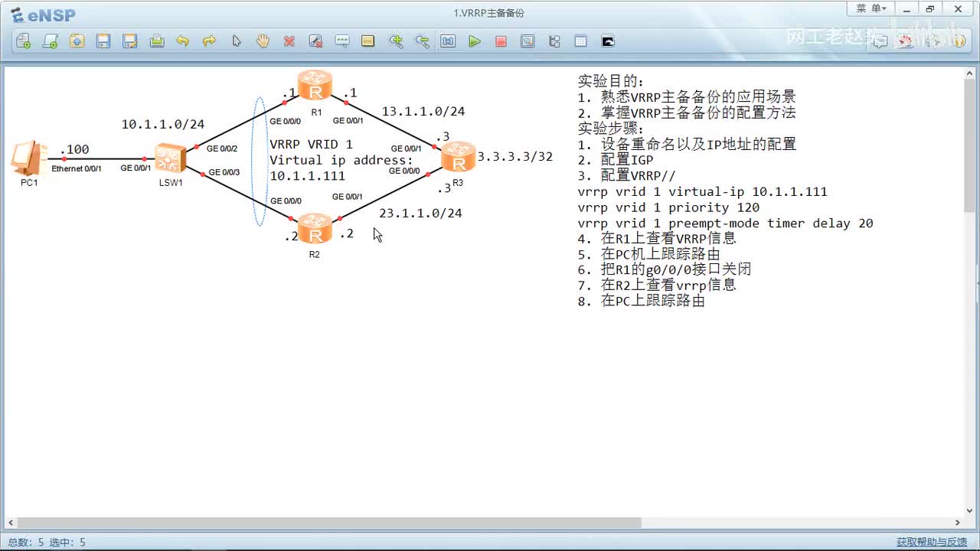Click the vertical scrollbar down arrow

click(970, 511)
